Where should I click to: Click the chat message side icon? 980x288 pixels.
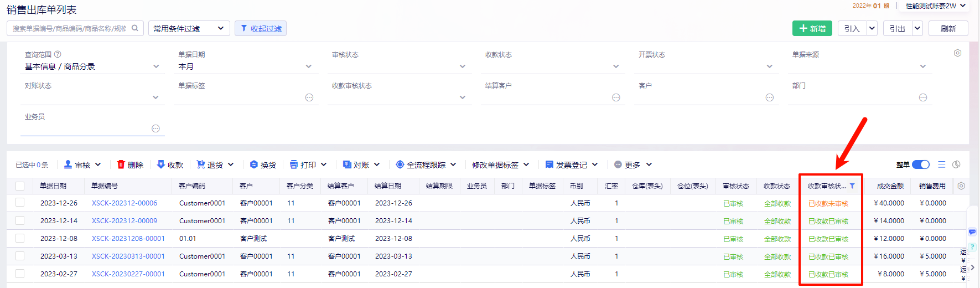click(x=972, y=232)
